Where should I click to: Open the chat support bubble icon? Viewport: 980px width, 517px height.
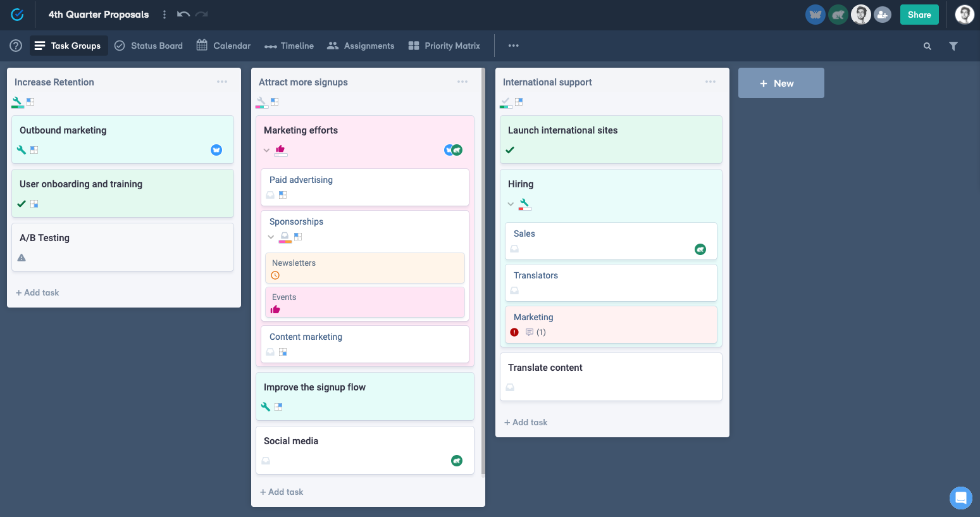click(960, 498)
